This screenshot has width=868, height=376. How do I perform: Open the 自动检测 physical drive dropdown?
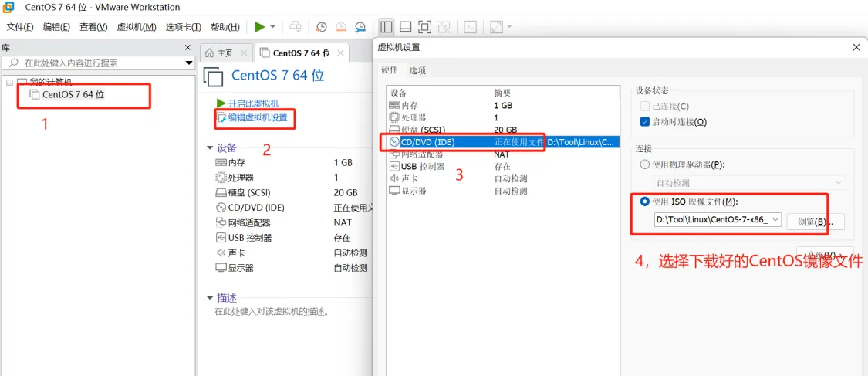click(x=749, y=182)
